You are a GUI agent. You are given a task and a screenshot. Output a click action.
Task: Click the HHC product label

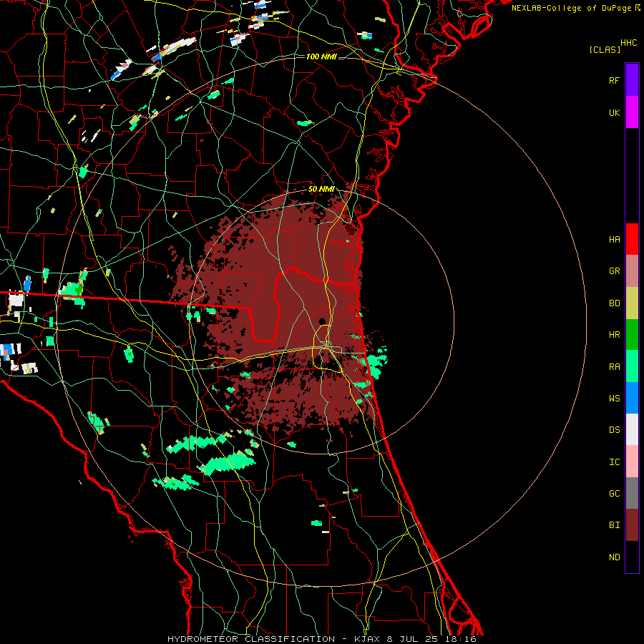629,43
